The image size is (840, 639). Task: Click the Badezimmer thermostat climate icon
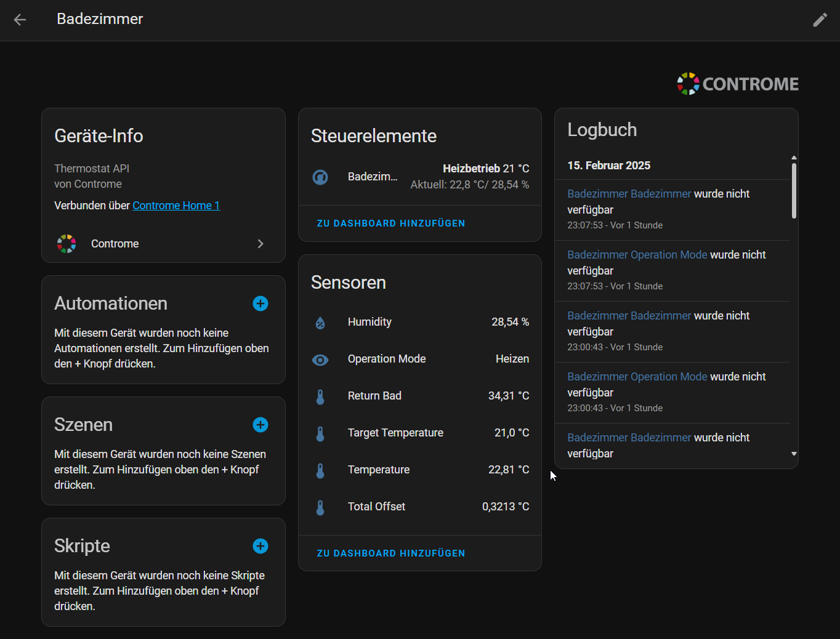tap(320, 177)
